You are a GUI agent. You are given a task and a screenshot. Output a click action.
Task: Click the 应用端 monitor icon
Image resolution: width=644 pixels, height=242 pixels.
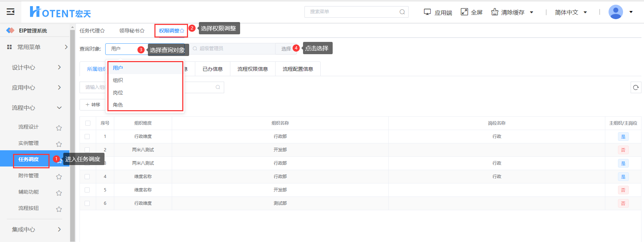point(427,12)
